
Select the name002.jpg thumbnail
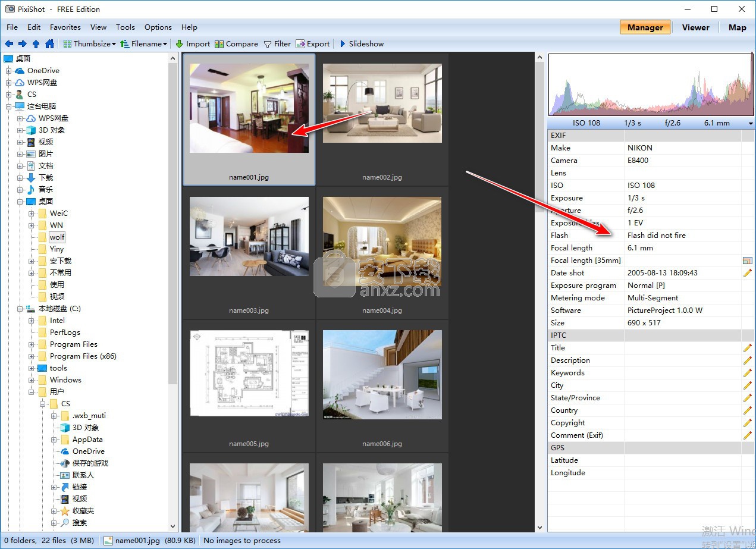coord(382,120)
